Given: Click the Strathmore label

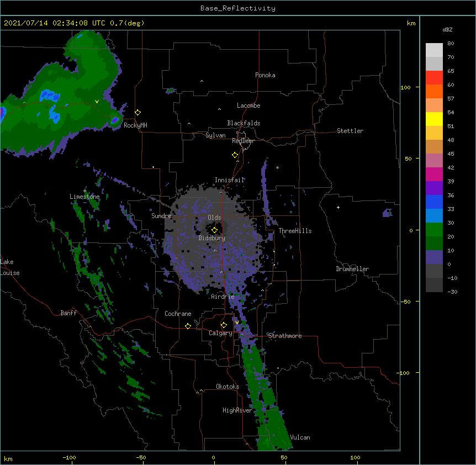Looking at the screenshot, I should (x=285, y=336).
